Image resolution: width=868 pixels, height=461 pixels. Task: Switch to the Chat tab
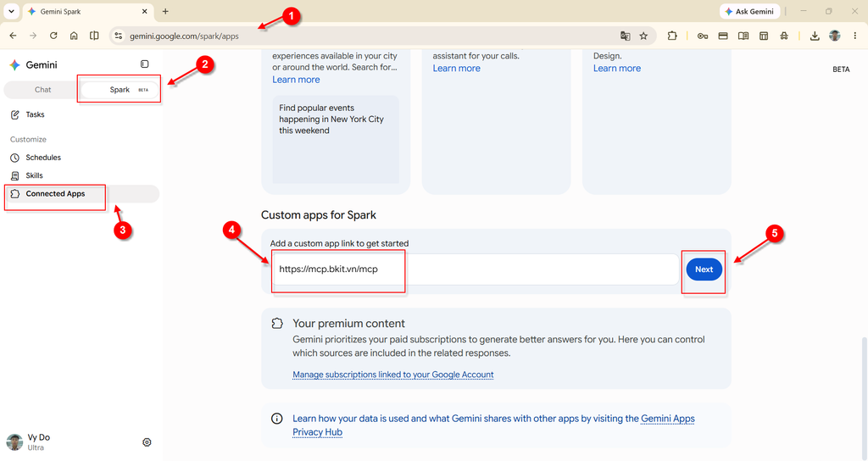42,90
